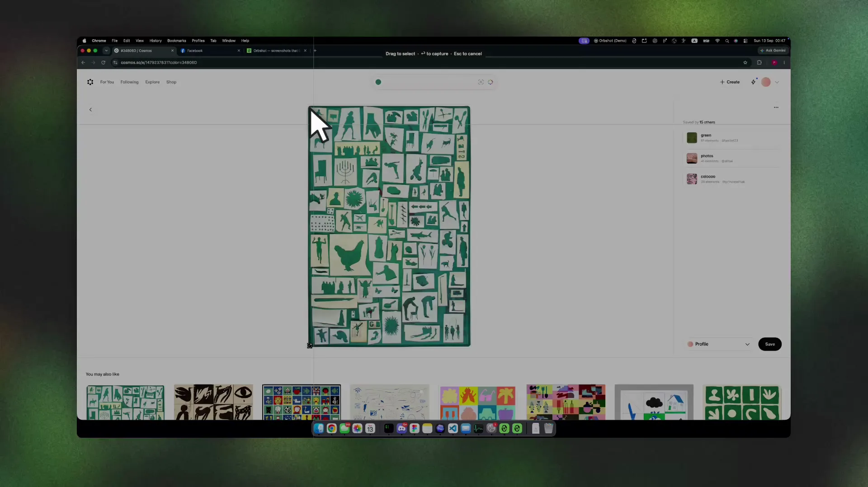Open Control Center in the menu bar
The height and width of the screenshot is (487, 868).
tap(745, 41)
